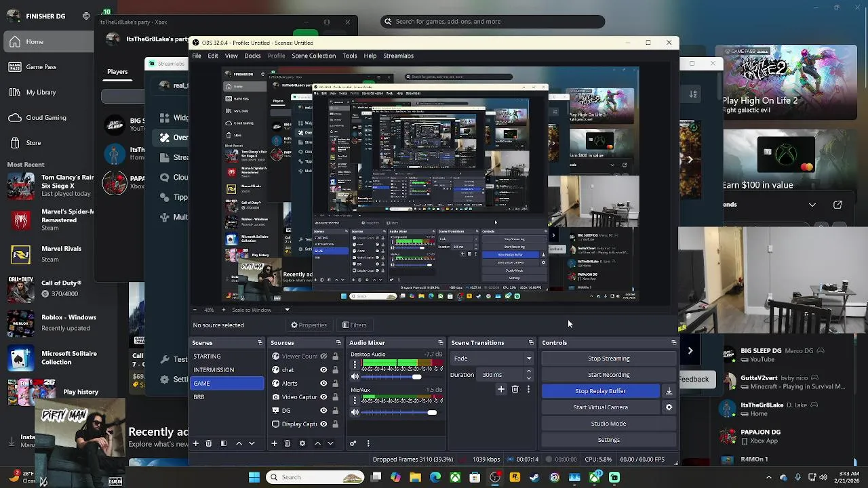This screenshot has height=488, width=868.
Task: Add a new source with plus icon
Action: point(274,443)
